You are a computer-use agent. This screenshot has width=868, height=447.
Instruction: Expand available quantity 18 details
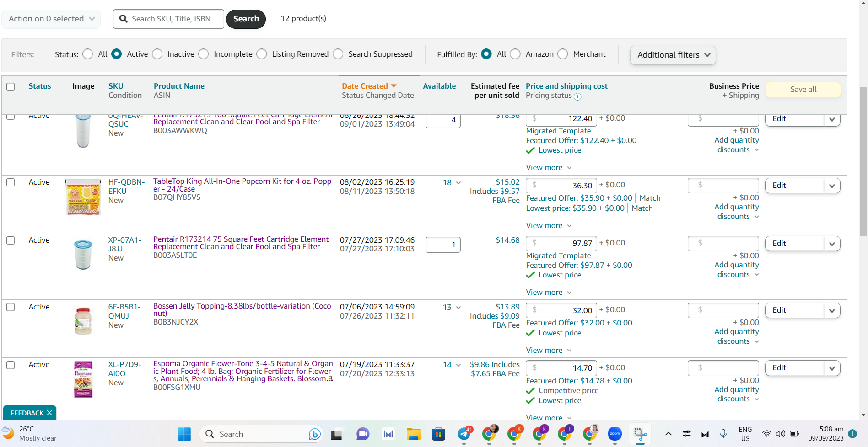(x=458, y=183)
